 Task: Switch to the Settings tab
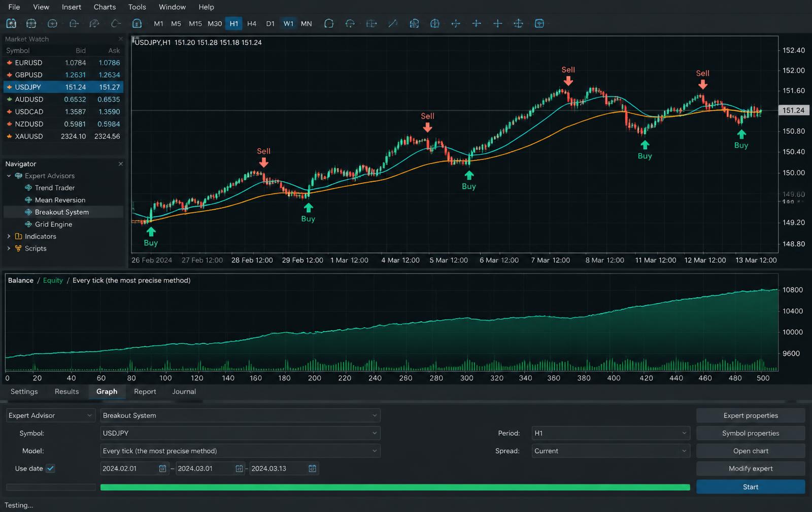[24, 392]
